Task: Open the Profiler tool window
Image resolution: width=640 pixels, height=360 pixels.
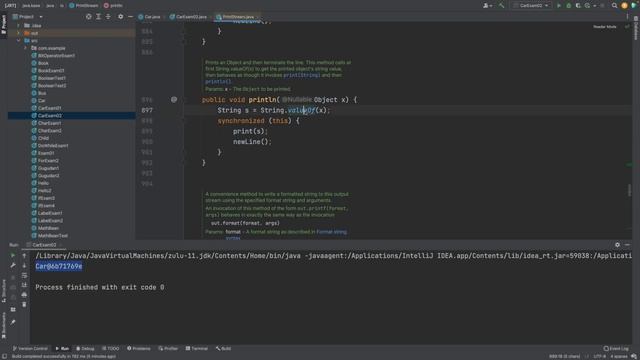Action: 168,349
